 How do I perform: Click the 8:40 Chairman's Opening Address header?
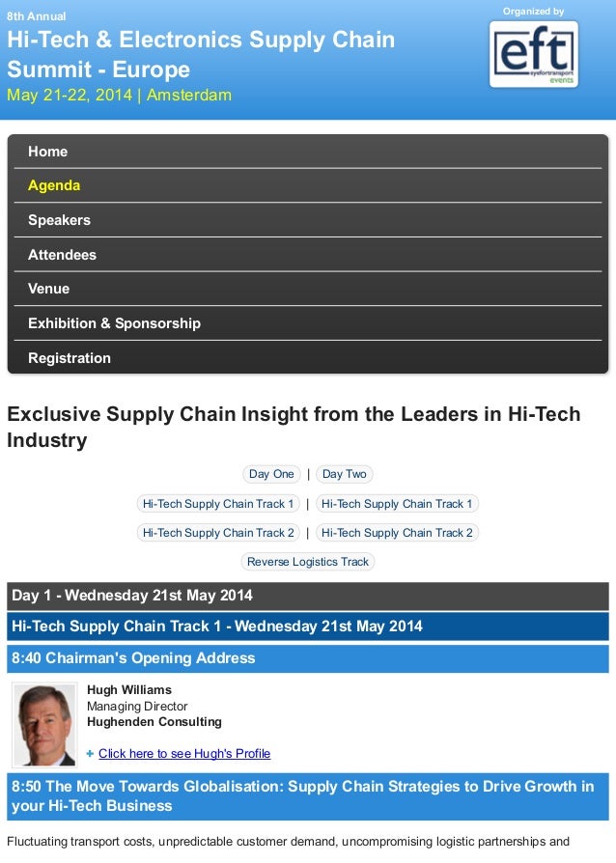308,658
